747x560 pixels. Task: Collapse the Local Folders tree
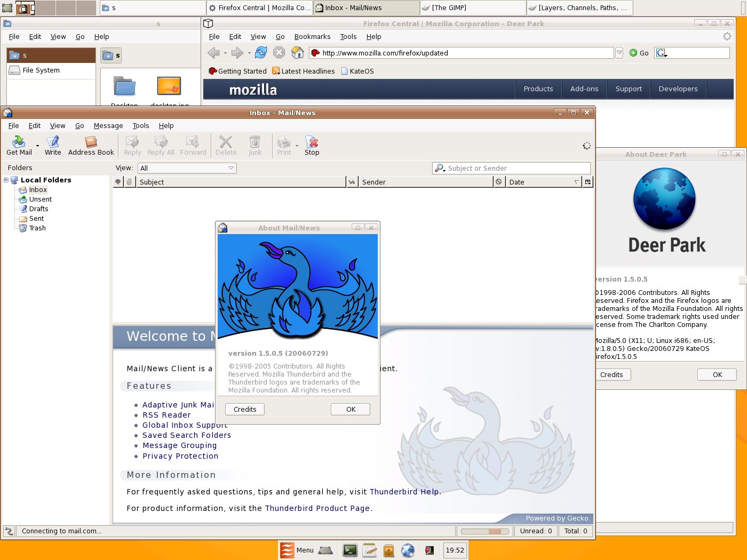6,180
